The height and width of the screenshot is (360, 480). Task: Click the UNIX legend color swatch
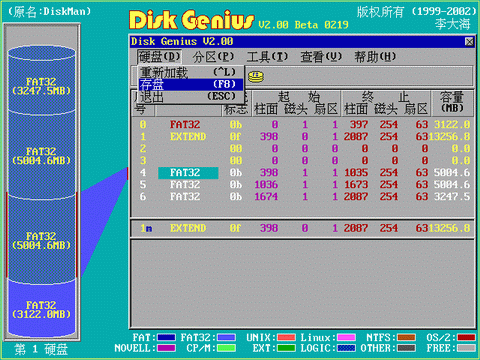286,337
